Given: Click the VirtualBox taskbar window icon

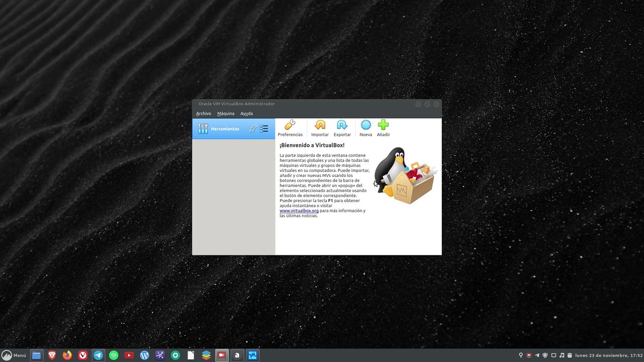Looking at the screenshot, I should pyautogui.click(x=253, y=355).
